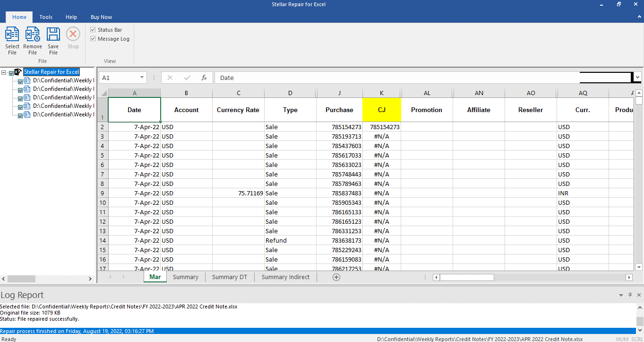
Task: Select the Mar sheet tab
Action: [155, 277]
